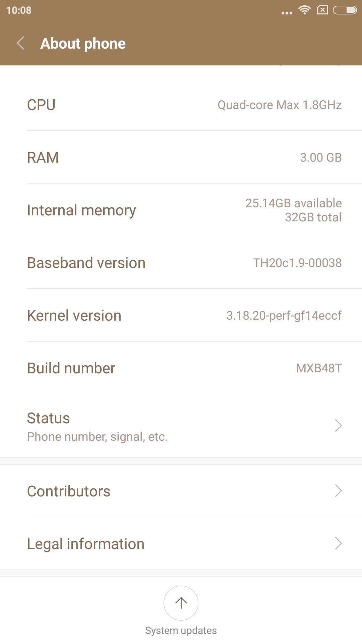This screenshot has width=362, height=644.
Task: Tap the About phone title
Action: (83, 44)
